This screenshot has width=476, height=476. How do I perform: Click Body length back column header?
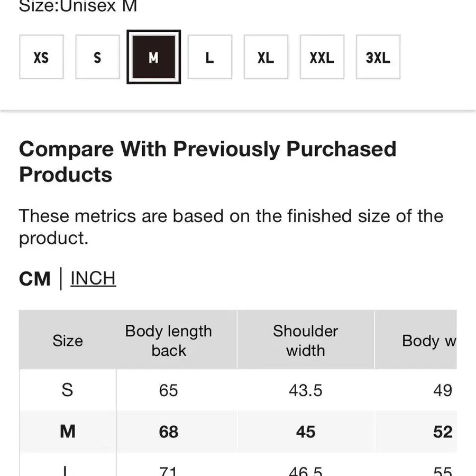(169, 340)
